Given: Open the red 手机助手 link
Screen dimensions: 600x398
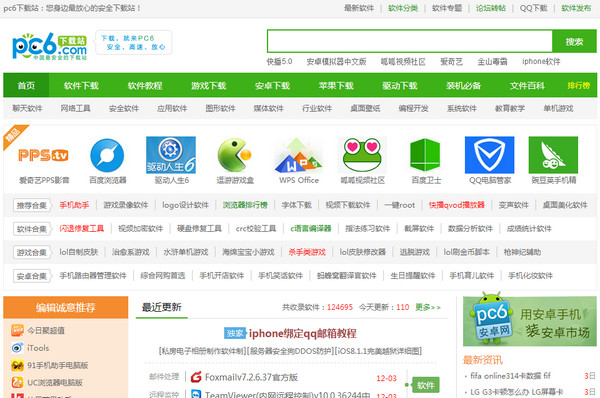Looking at the screenshot, I should (x=74, y=205).
